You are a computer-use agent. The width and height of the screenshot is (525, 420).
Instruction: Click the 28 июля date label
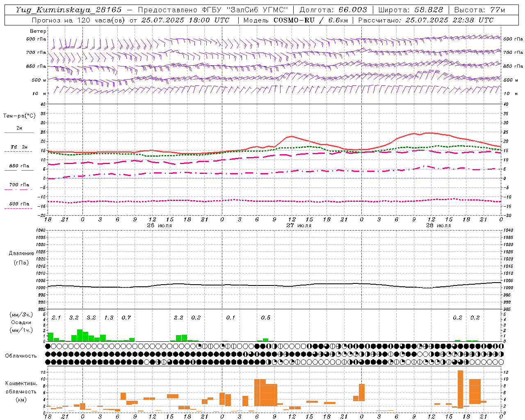438,226
